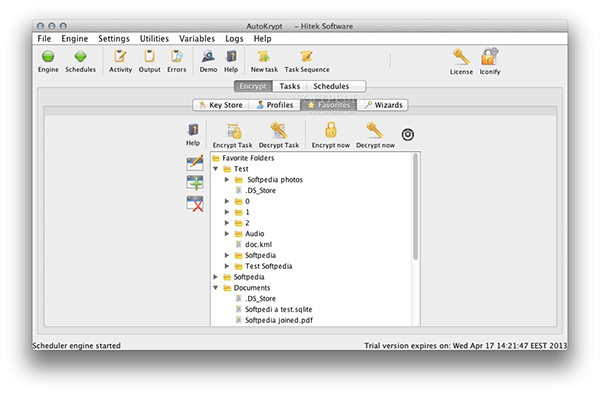Select the Favorites tab
Viewport: 600px width, 395px height.
329,105
